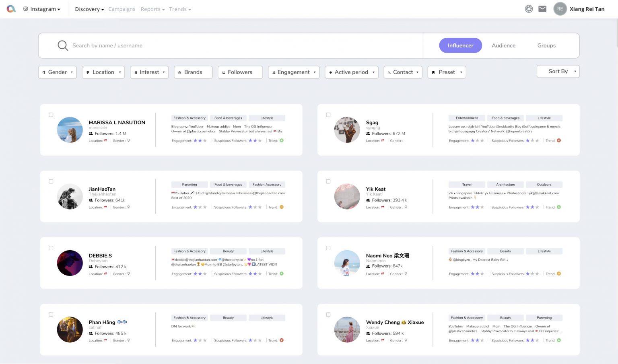Check Sgag's selection checkbox
618x364 pixels.
point(328,115)
